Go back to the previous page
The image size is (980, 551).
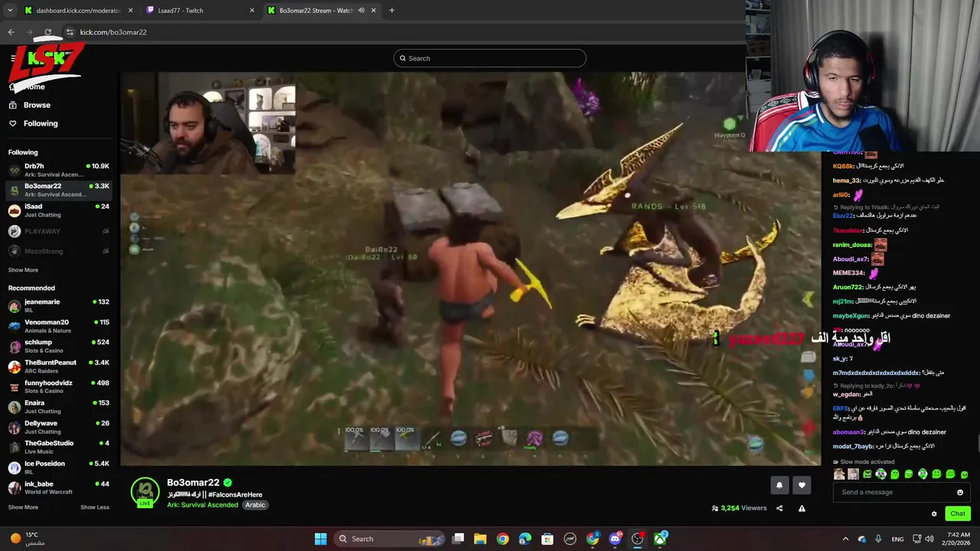(11, 32)
